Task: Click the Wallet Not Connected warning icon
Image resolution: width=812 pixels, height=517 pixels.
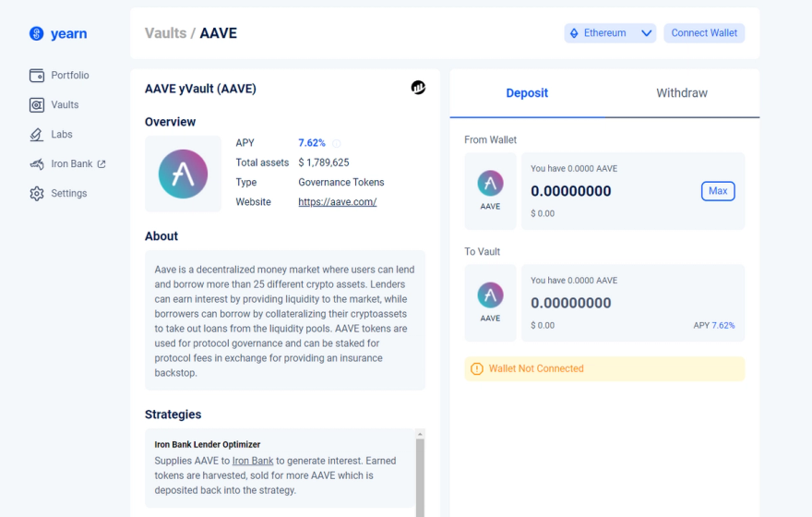Action: click(x=476, y=369)
